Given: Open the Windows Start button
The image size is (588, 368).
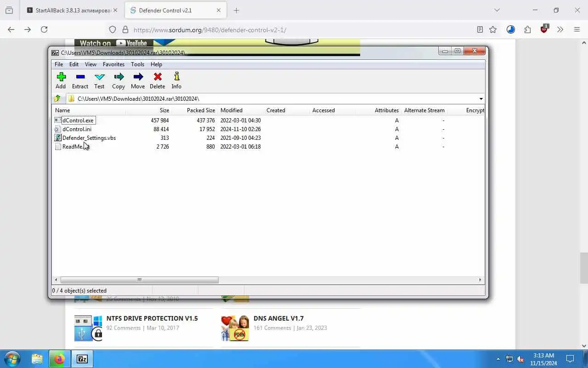Looking at the screenshot, I should [x=11, y=359].
